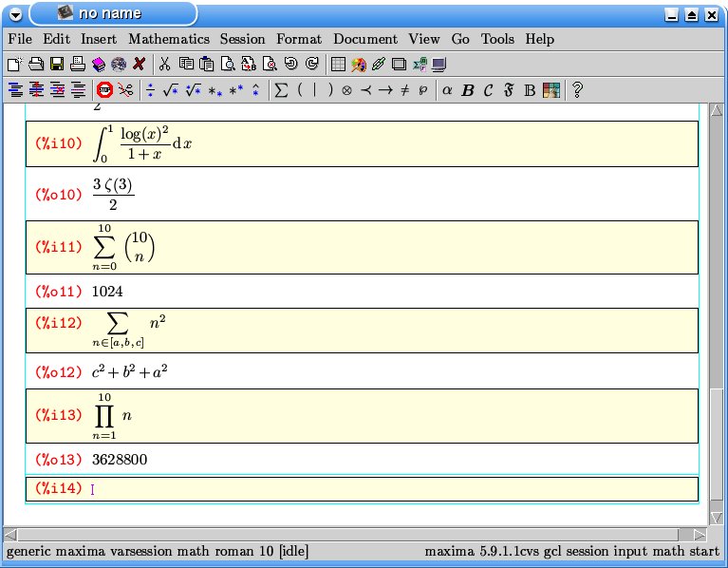Click the fourth text-lines session icon
Screen dimensions: 728x568
(79, 89)
